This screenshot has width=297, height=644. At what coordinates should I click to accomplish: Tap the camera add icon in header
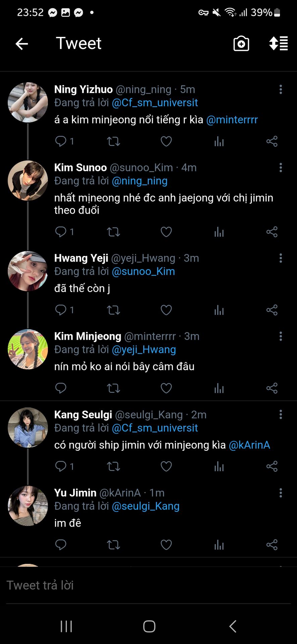[x=241, y=44]
